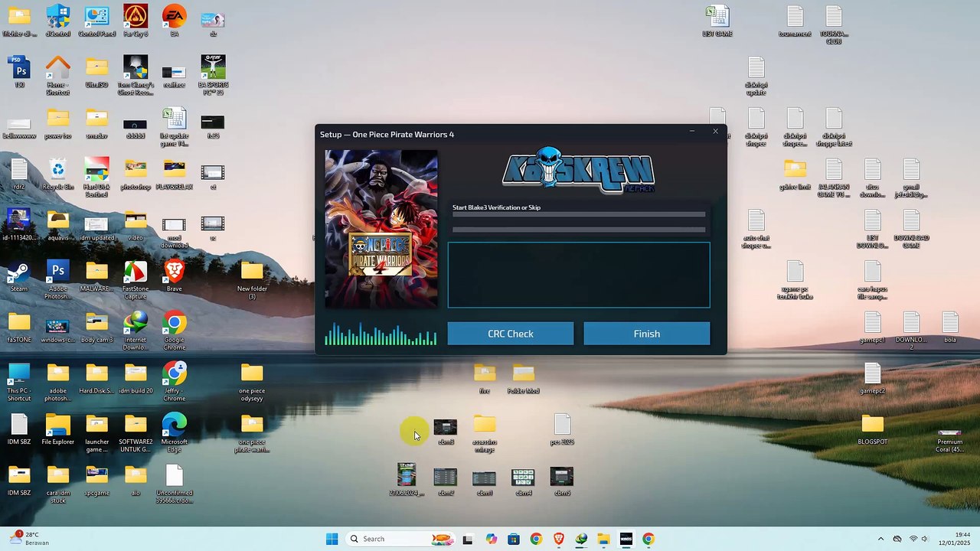The height and width of the screenshot is (551, 980).
Task: Expand the hidden system tray icons
Action: point(880,539)
